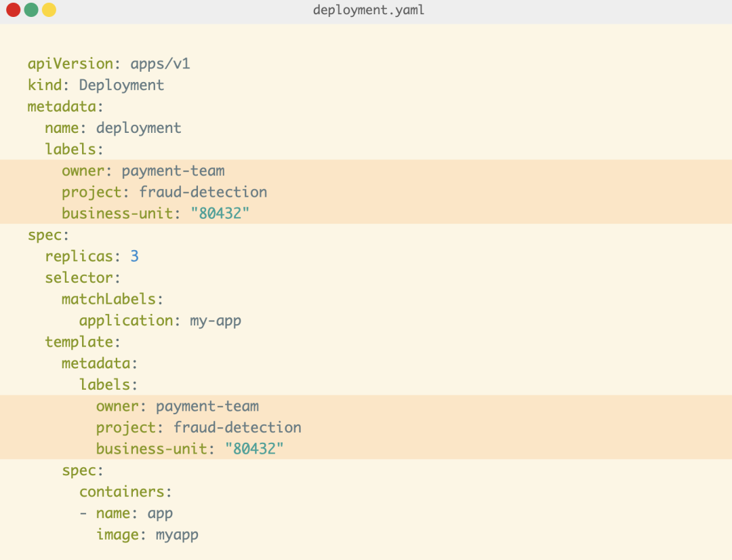Click the myapp image value
Image resolution: width=732 pixels, height=560 pixels.
pyautogui.click(x=177, y=534)
